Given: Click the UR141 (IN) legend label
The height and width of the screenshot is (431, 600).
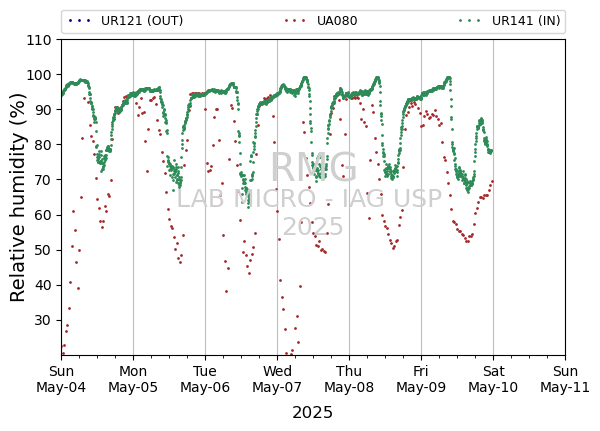Looking at the screenshot, I should pos(526,21).
